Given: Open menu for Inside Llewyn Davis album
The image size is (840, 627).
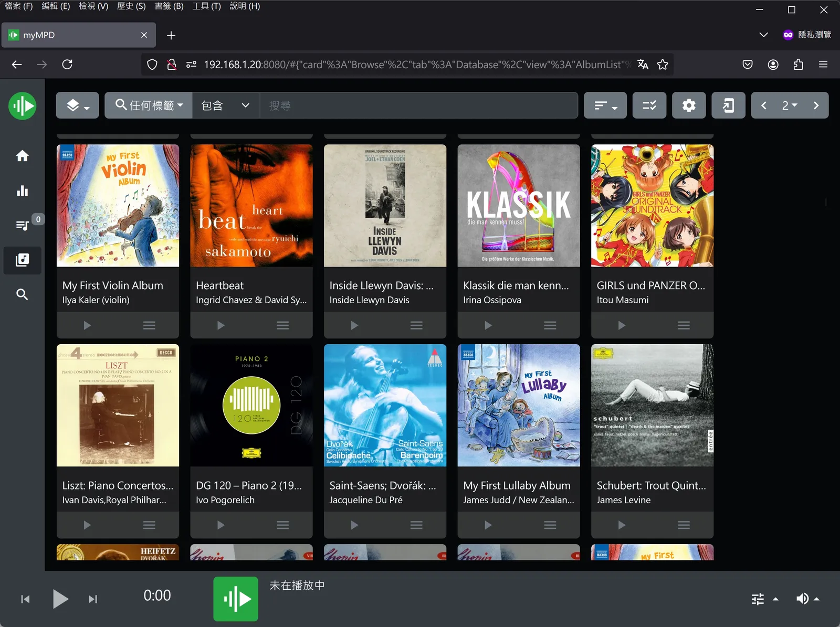Looking at the screenshot, I should [x=416, y=325].
